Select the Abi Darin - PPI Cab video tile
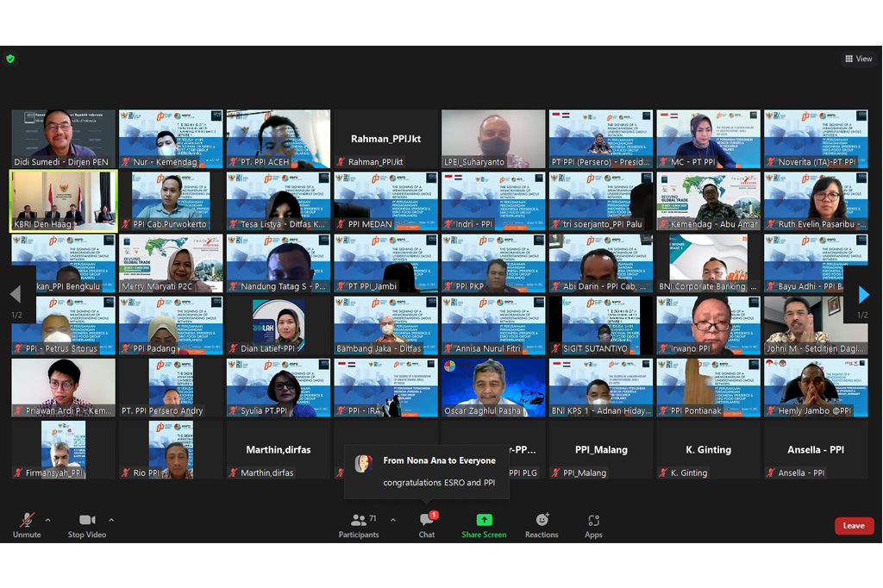 pos(601,264)
